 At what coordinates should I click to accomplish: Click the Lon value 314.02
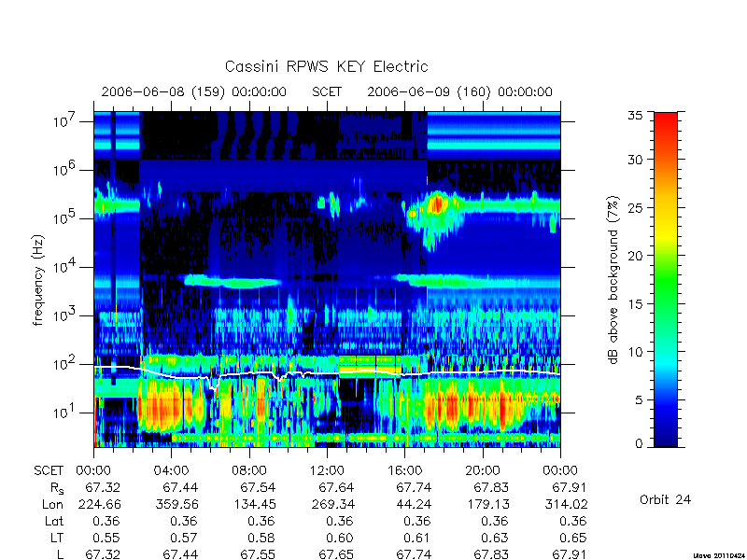[x=566, y=504]
